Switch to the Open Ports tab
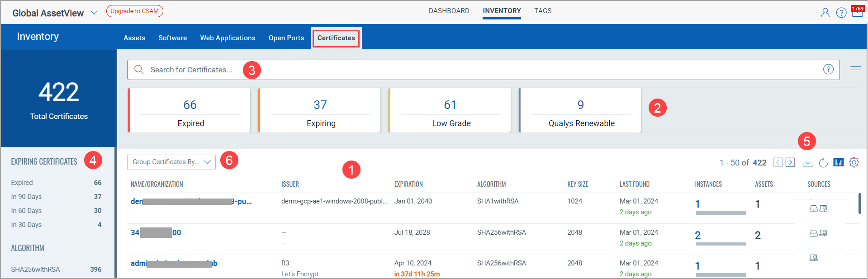868x279 pixels. point(286,38)
